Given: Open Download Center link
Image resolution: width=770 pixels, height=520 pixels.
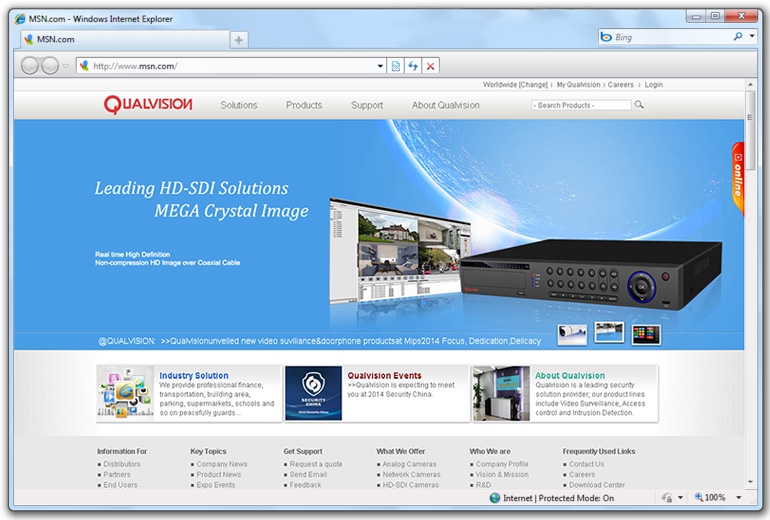Looking at the screenshot, I should [x=597, y=485].
